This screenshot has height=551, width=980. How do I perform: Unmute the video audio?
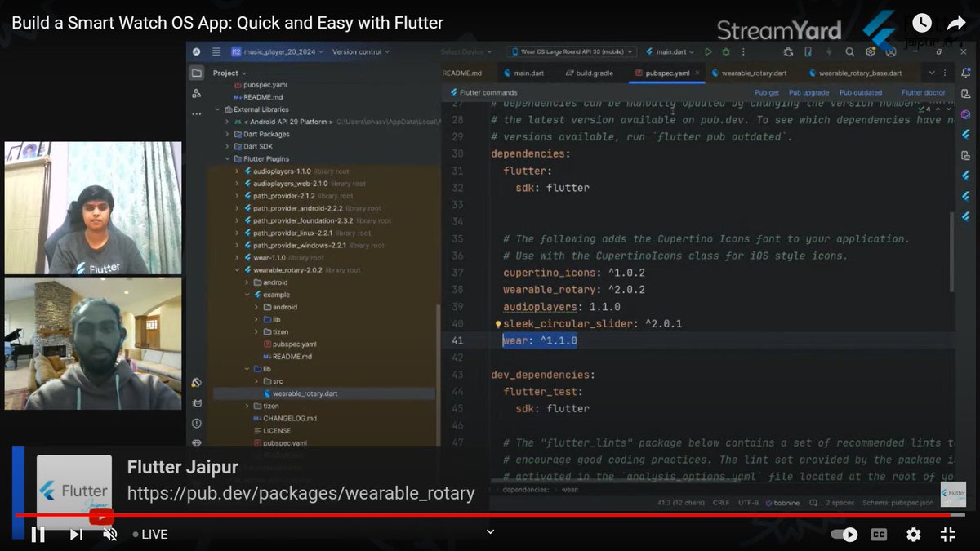(x=110, y=535)
